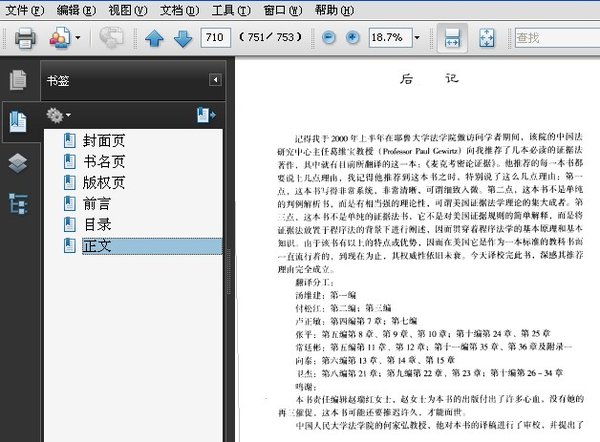Select the 书名页 bookmark
The image size is (600, 442).
[x=104, y=162]
